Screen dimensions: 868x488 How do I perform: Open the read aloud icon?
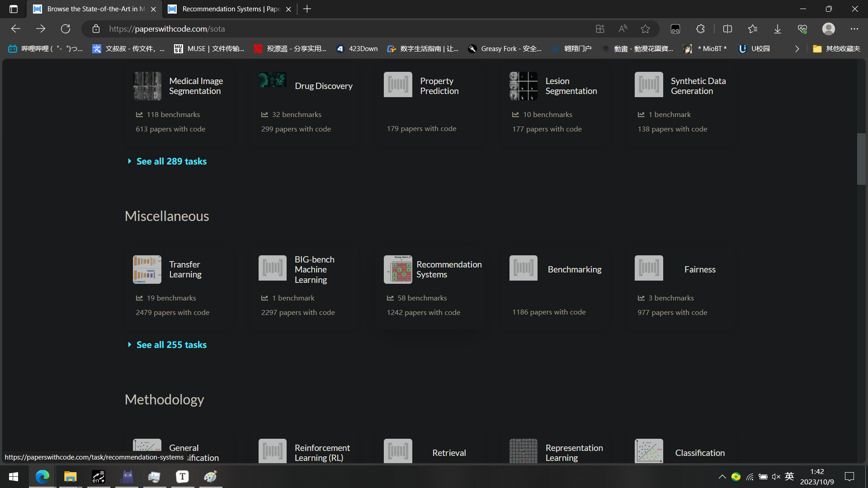(623, 29)
